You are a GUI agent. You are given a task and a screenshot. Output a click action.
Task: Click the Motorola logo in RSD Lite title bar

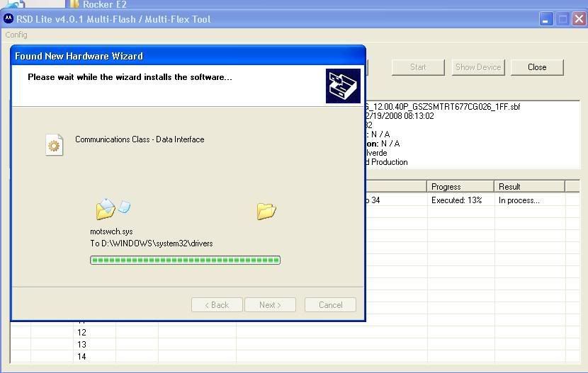[x=9, y=18]
